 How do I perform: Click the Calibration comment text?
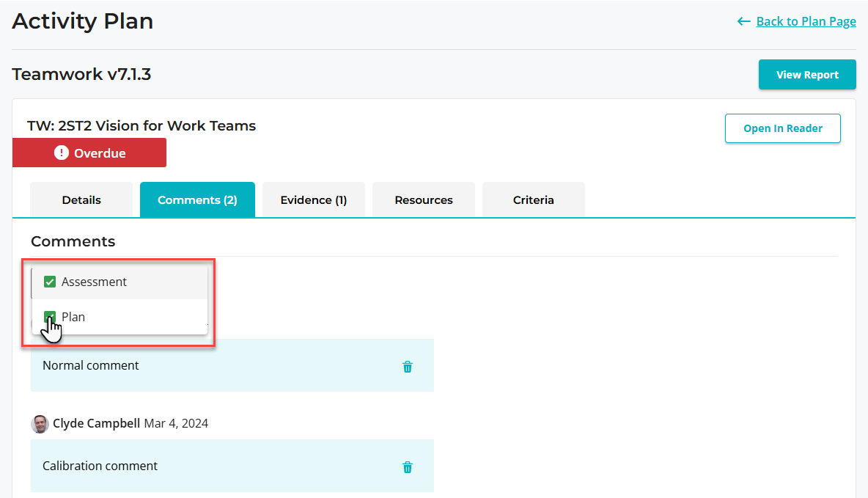coord(100,466)
